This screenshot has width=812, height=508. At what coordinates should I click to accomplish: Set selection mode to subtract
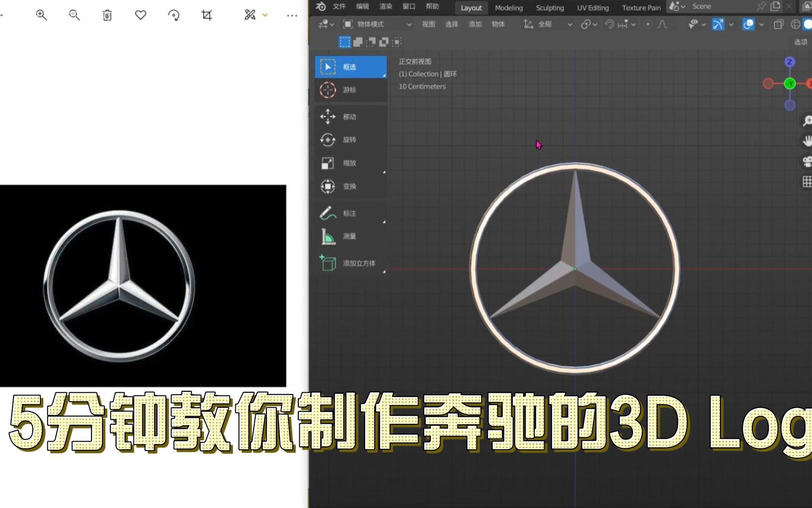(371, 42)
